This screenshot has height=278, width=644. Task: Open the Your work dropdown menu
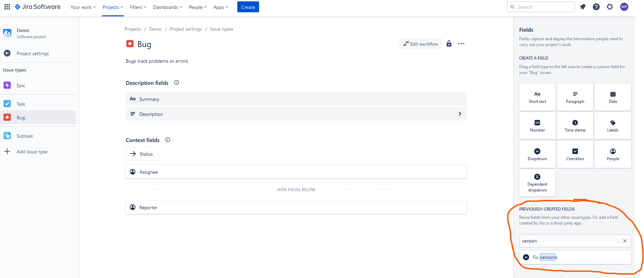(83, 7)
